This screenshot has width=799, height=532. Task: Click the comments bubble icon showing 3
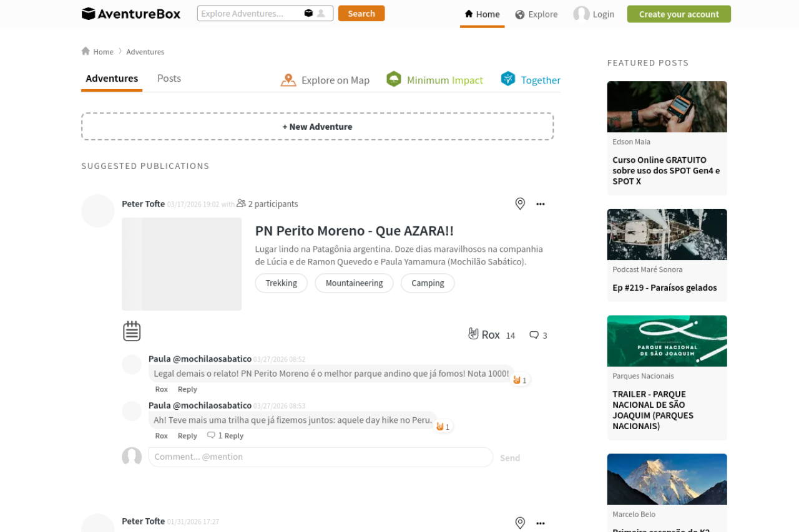click(x=534, y=335)
